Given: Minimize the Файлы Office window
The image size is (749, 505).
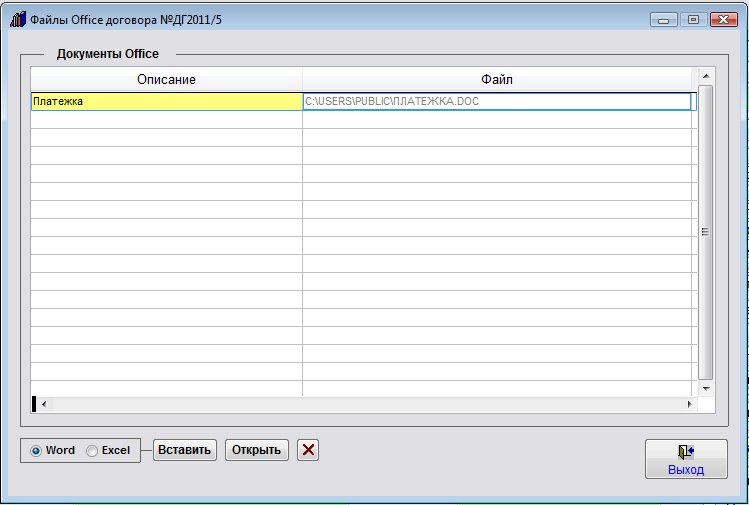Looking at the screenshot, I should point(663,20).
